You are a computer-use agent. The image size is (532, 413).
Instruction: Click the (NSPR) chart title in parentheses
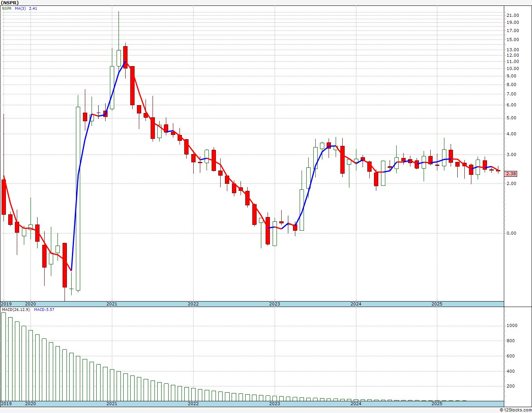coord(10,3)
